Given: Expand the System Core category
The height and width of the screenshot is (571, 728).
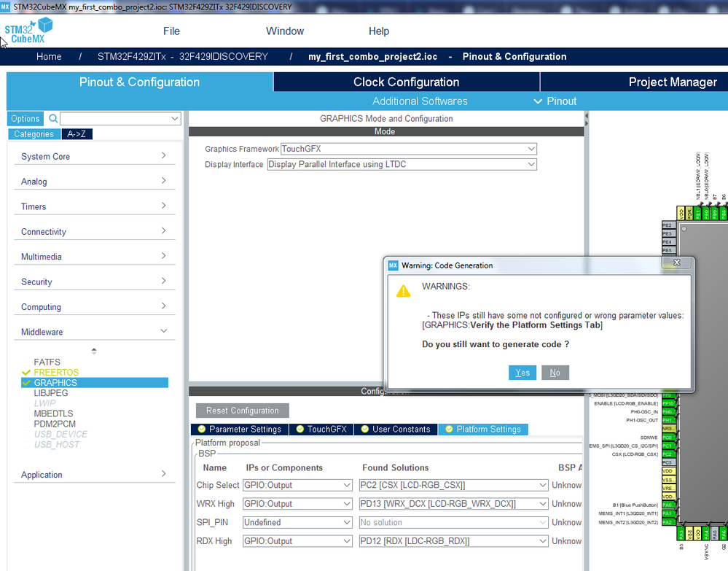Looking at the screenshot, I should tap(94, 157).
